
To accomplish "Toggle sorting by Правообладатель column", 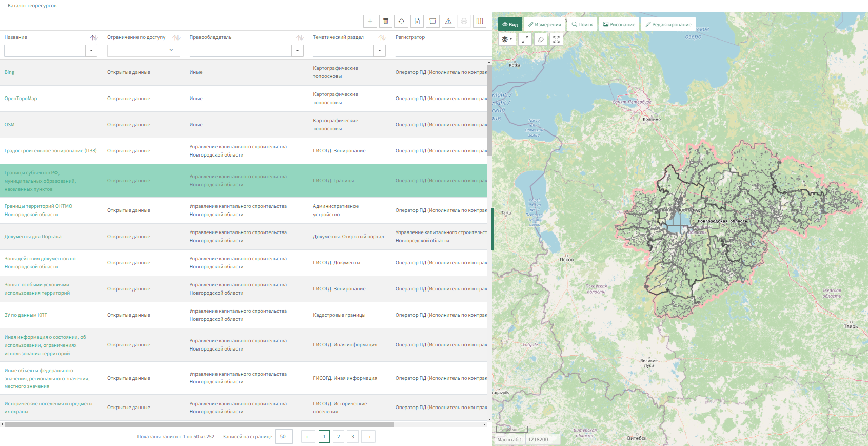I will click(300, 37).
